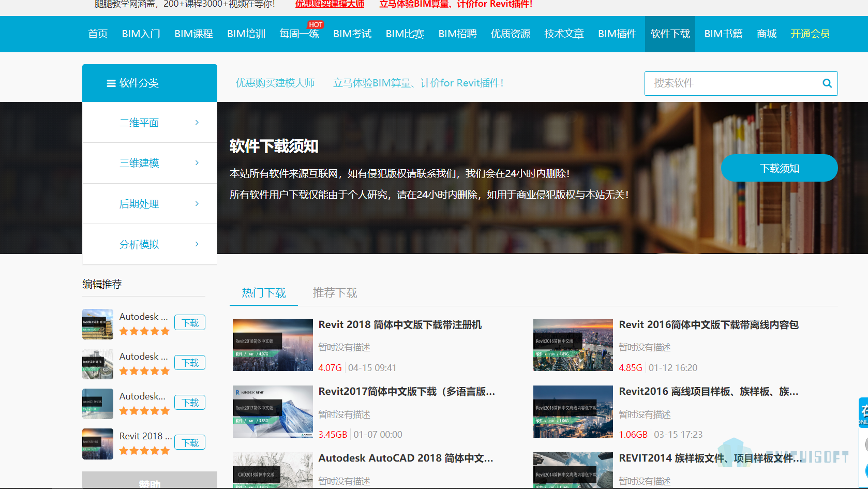Viewport: 868px width, 489px height.
Task: Open the Revit 2016简体中文版 thumbnail image
Action: point(573,345)
